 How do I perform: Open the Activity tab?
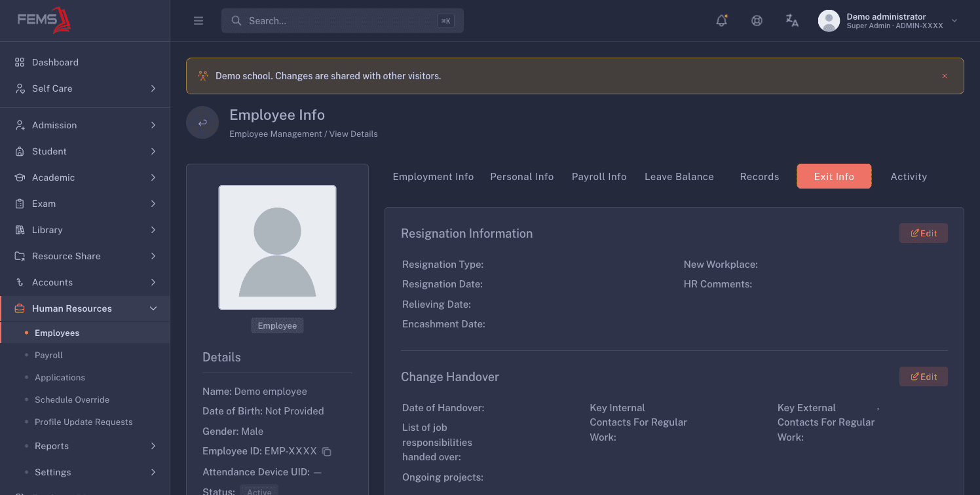909,177
